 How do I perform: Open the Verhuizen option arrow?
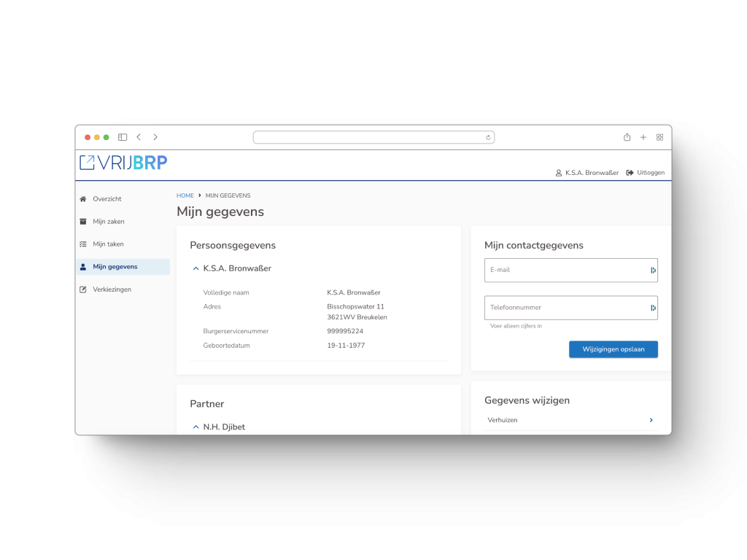651,420
